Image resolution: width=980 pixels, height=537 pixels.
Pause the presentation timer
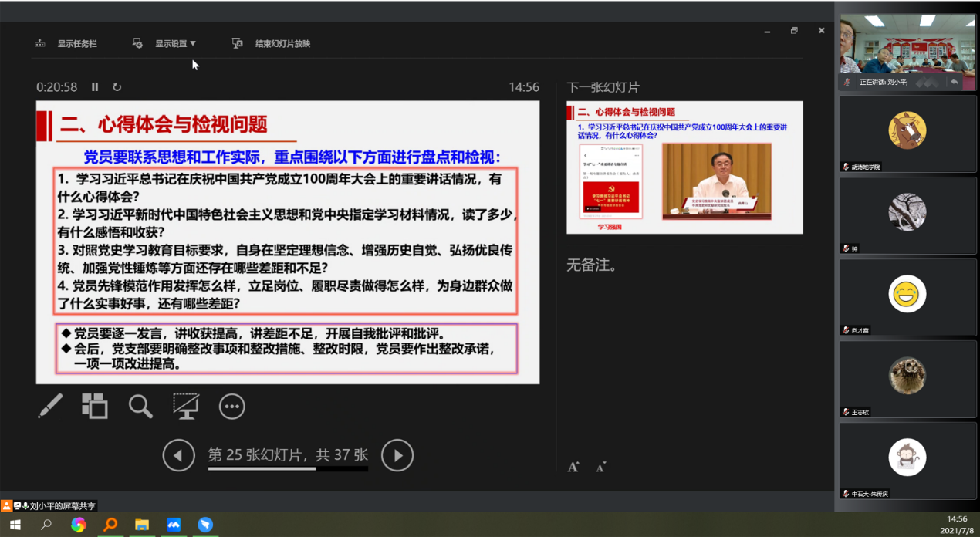(x=95, y=87)
